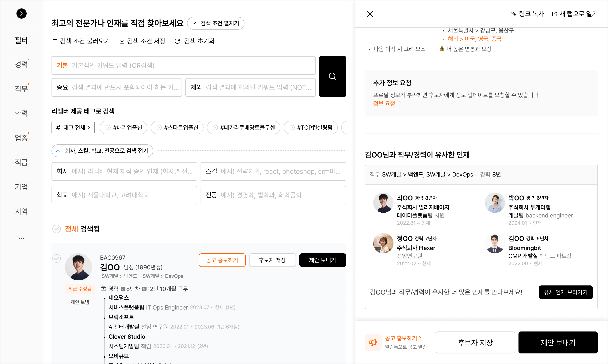The image size is (608, 364).
Task: Expand 검색 조건 펼치기 dropdown
Action: 215,23
